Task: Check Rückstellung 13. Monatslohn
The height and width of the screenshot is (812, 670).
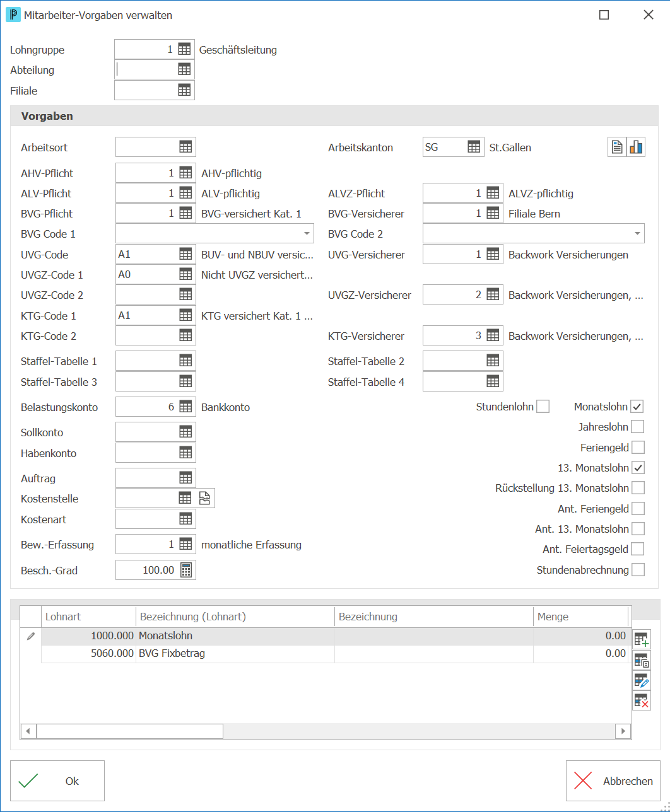Action: 638,487
